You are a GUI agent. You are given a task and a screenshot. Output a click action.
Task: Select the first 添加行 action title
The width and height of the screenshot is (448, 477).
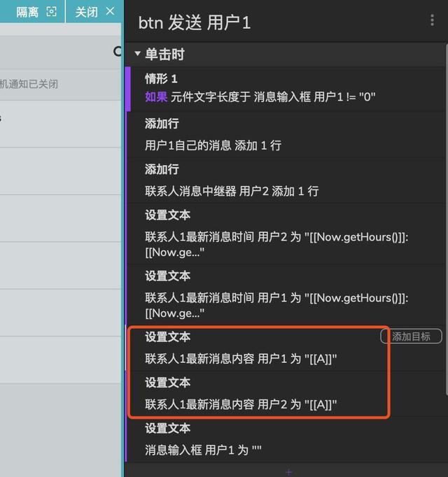click(x=162, y=124)
